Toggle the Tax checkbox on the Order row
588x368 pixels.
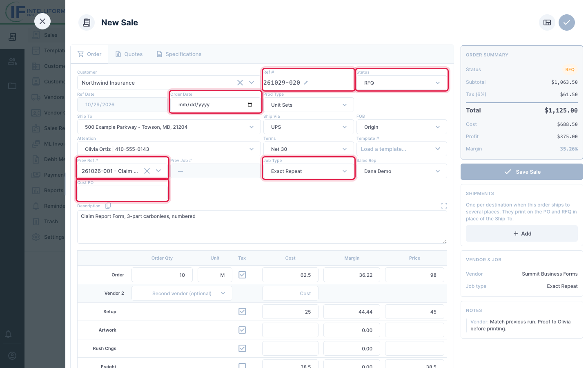point(242,275)
